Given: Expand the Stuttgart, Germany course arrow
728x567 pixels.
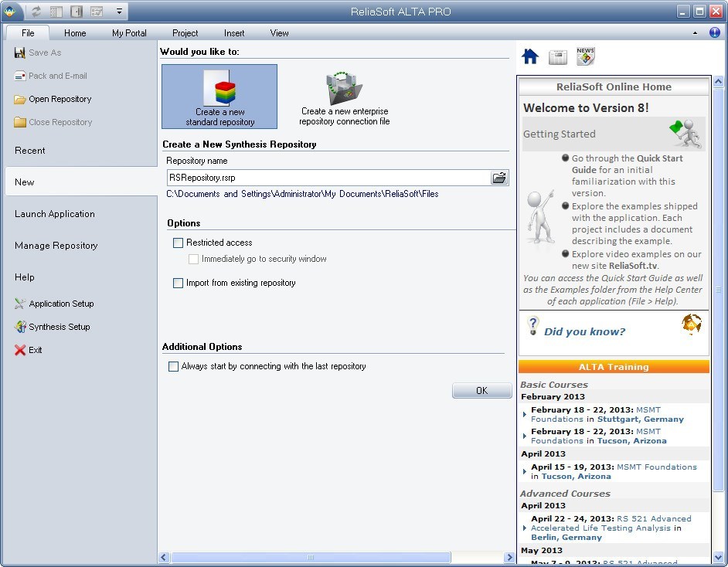Looking at the screenshot, I should pyautogui.click(x=525, y=414).
